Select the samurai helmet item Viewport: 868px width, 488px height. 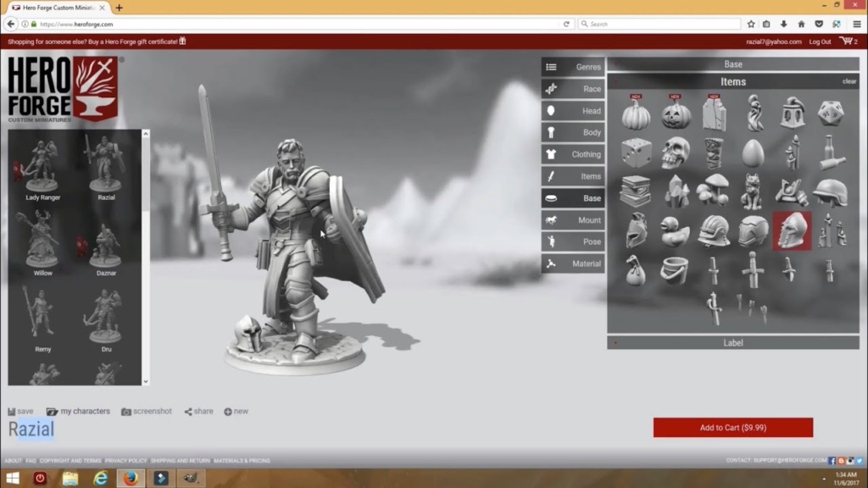point(792,191)
